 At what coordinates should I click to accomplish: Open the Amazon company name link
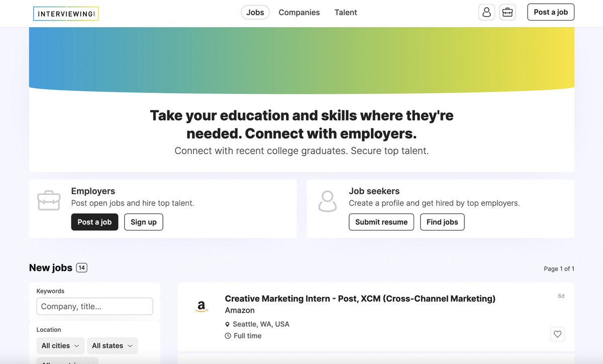pos(240,310)
